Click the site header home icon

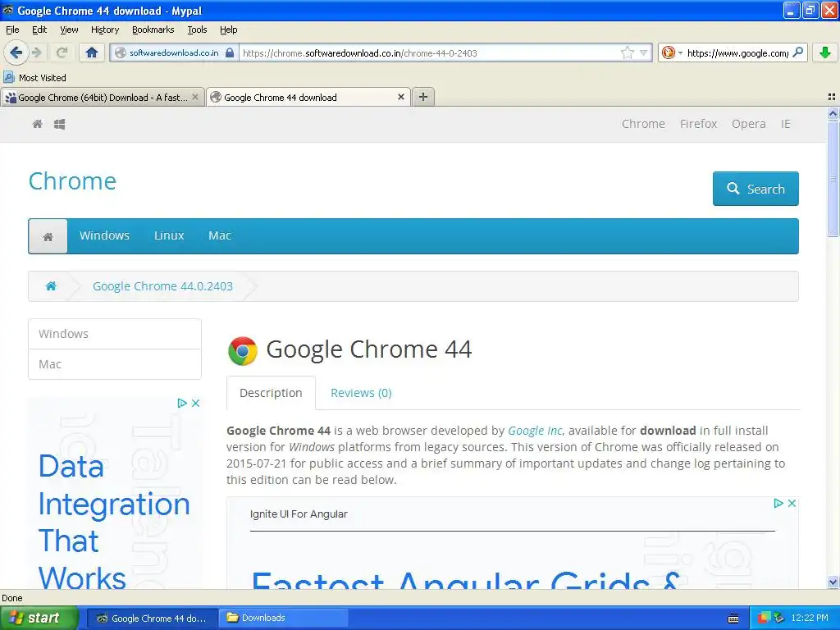coord(38,125)
